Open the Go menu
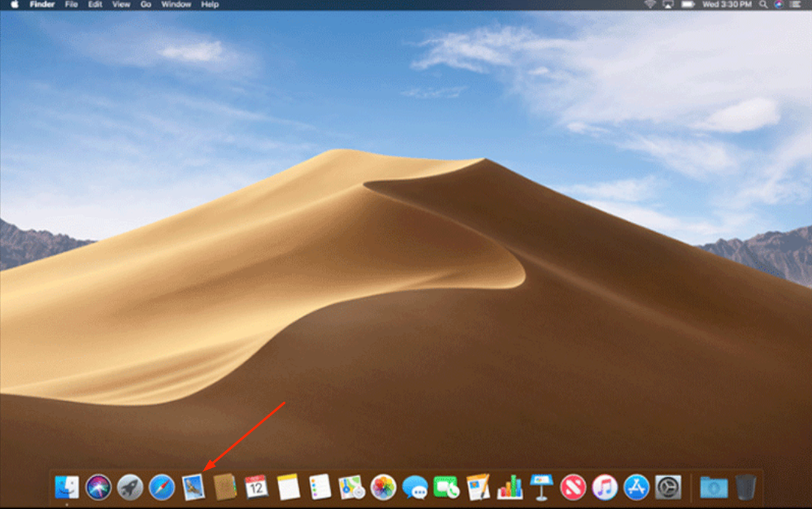The height and width of the screenshot is (509, 812). tap(146, 5)
